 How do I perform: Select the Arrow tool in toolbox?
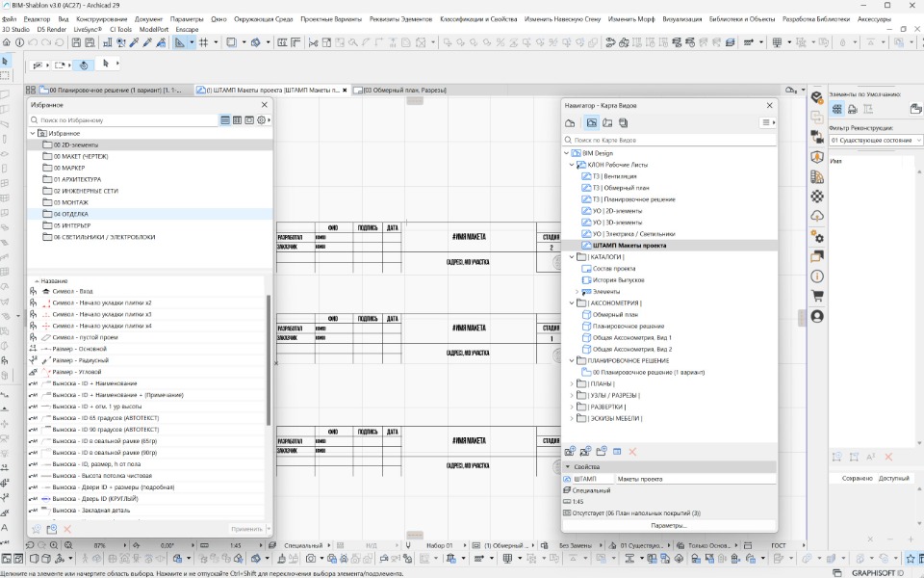pyautogui.click(x=5, y=62)
